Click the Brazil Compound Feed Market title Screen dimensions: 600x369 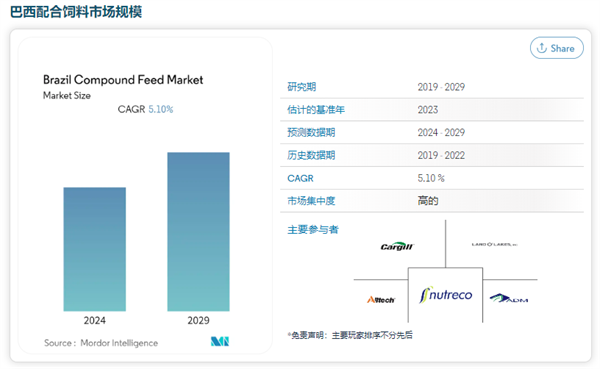(x=123, y=80)
